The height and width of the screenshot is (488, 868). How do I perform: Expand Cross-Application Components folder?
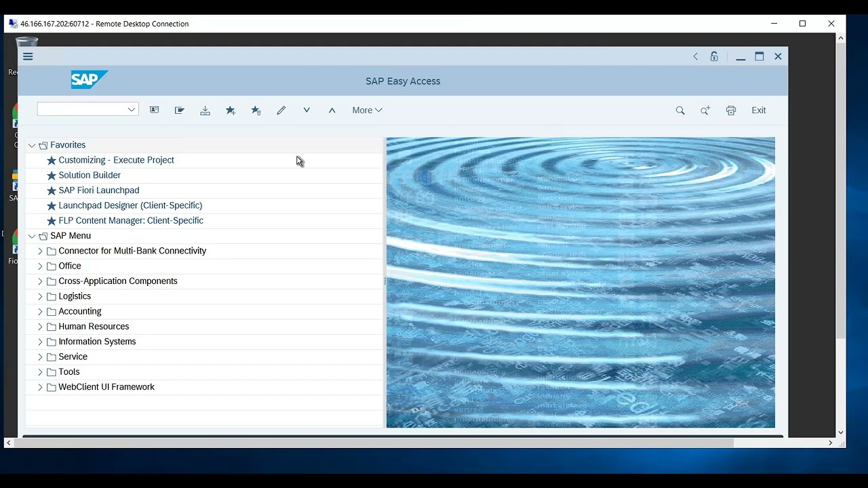40,281
